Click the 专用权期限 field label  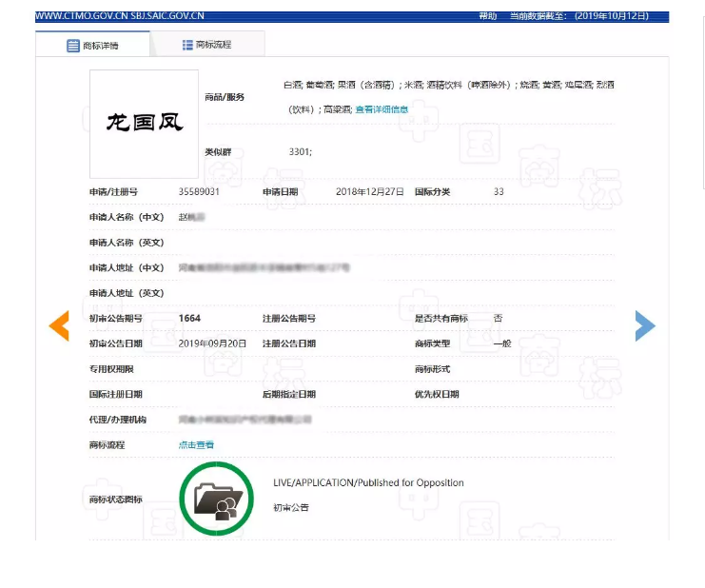pos(111,369)
